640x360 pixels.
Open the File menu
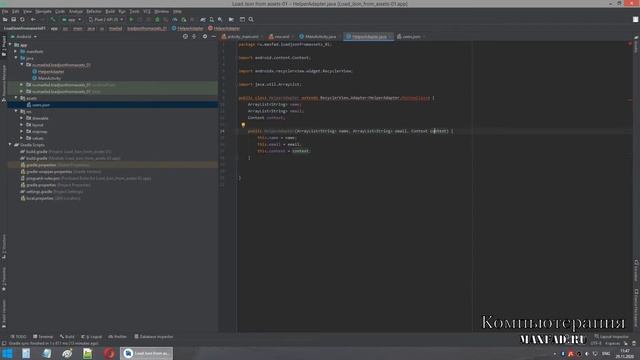(5, 11)
